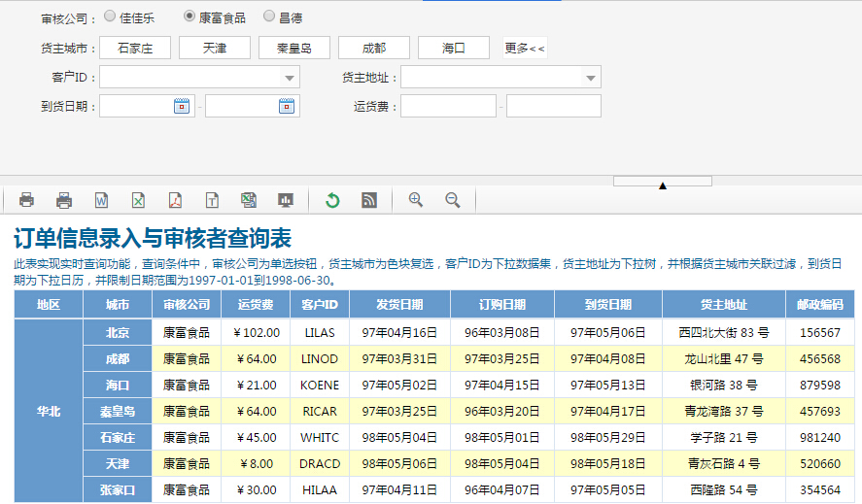862x504 pixels.
Task: Toggle 石家庄 city block
Action: [x=135, y=48]
